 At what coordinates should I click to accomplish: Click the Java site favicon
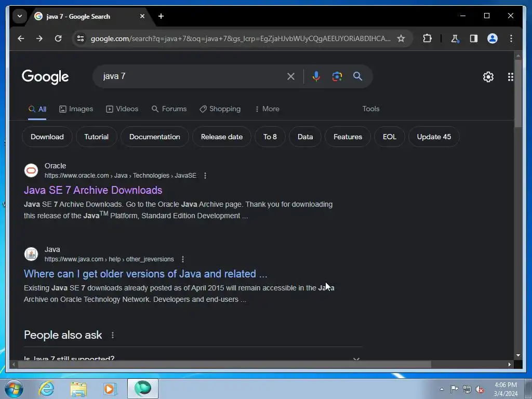point(31,254)
